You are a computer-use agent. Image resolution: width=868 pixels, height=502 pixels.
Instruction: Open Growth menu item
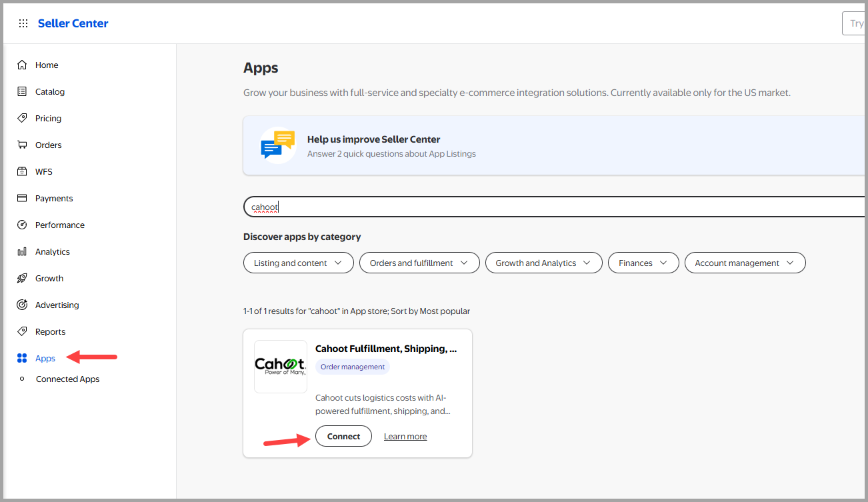[x=49, y=278]
